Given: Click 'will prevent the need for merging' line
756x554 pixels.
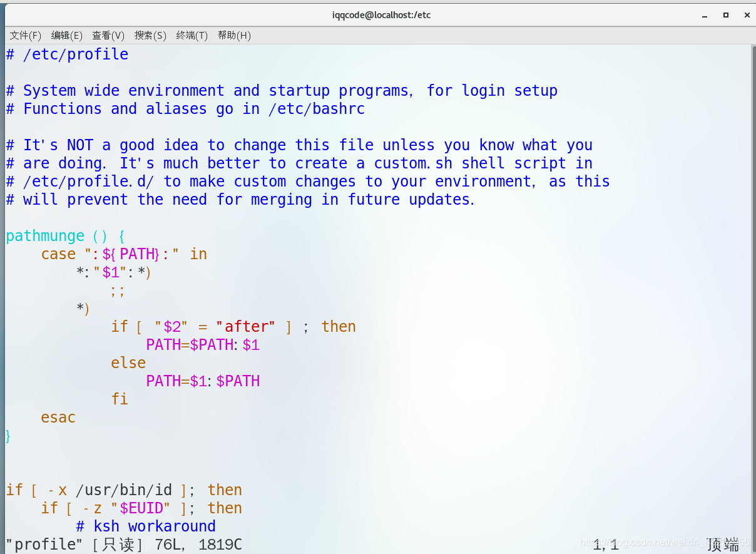Looking at the screenshot, I should pos(240,200).
